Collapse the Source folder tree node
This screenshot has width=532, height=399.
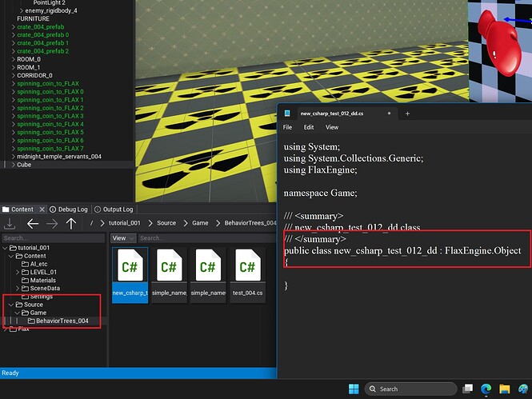pos(10,305)
